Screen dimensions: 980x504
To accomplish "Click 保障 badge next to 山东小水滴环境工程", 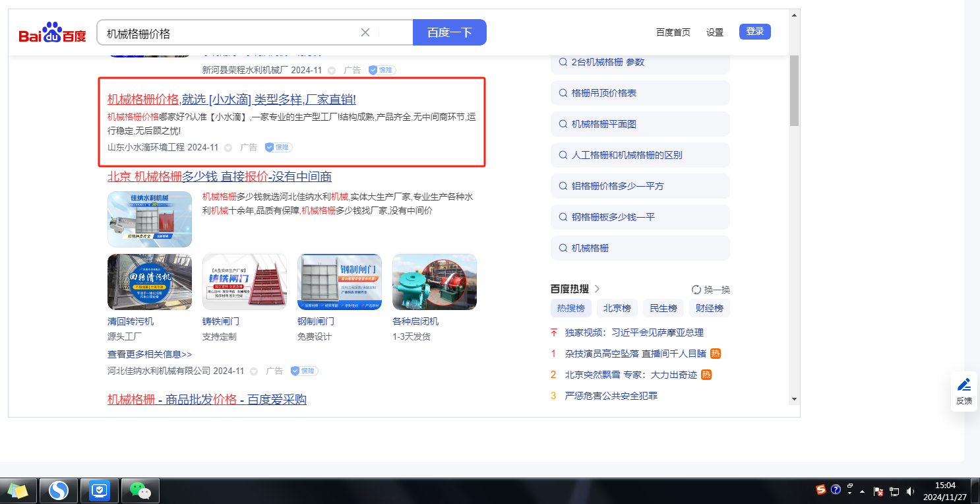I will (278, 148).
